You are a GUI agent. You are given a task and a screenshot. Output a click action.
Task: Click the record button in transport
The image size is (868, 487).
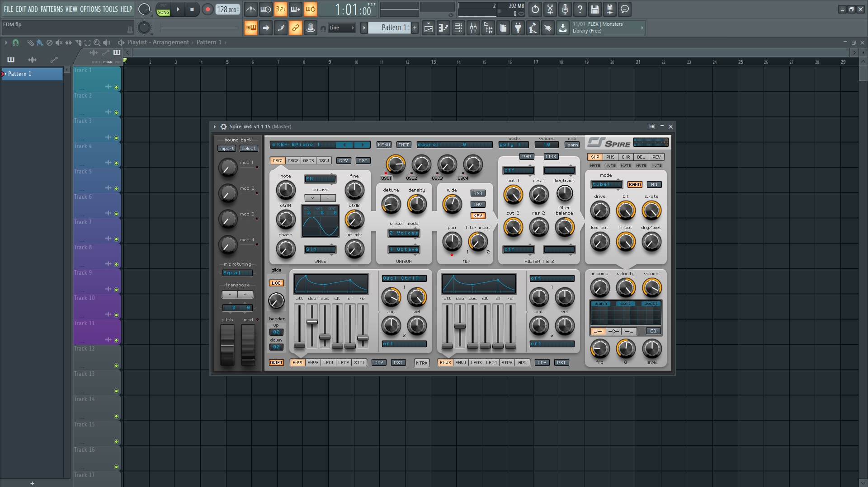[x=208, y=9]
